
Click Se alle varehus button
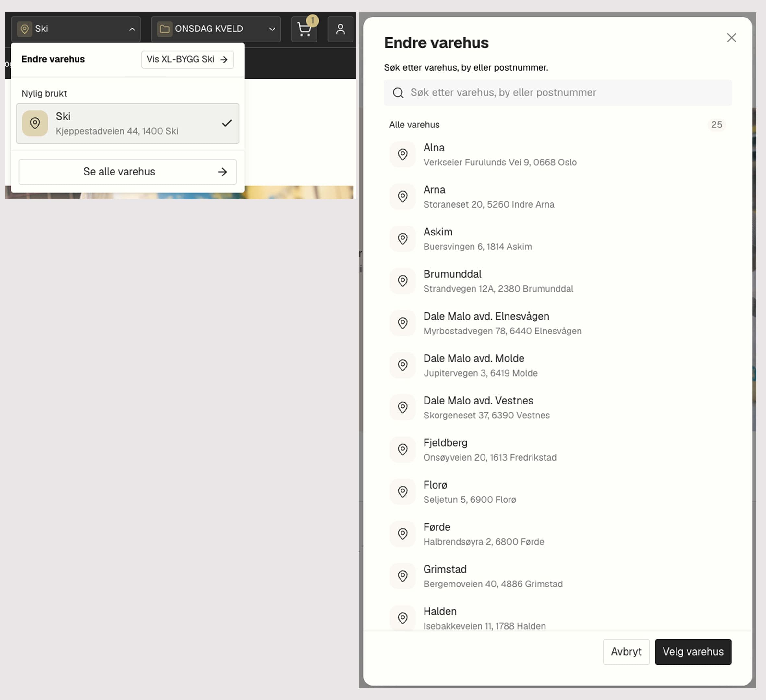[128, 172]
